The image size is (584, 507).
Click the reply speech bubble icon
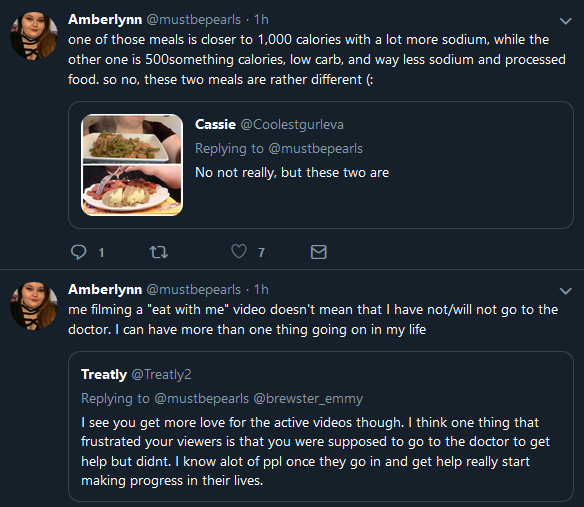[78, 252]
